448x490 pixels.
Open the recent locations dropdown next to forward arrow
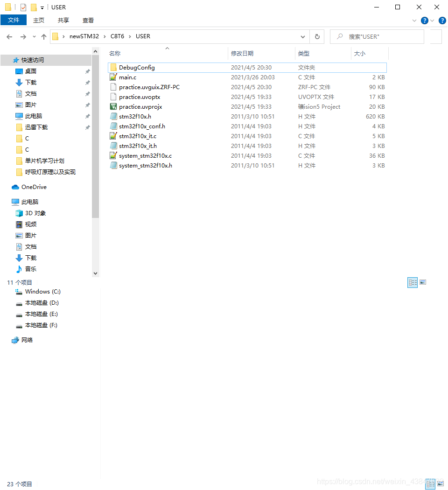(34, 37)
